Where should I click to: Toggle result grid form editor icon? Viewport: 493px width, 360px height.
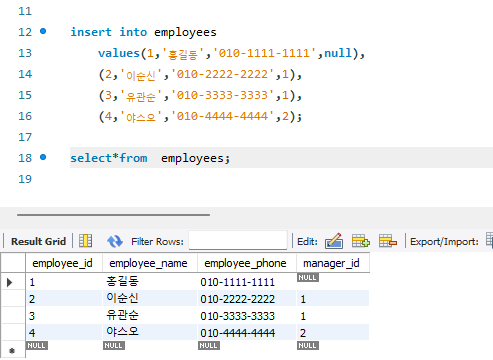pyautogui.click(x=86, y=241)
